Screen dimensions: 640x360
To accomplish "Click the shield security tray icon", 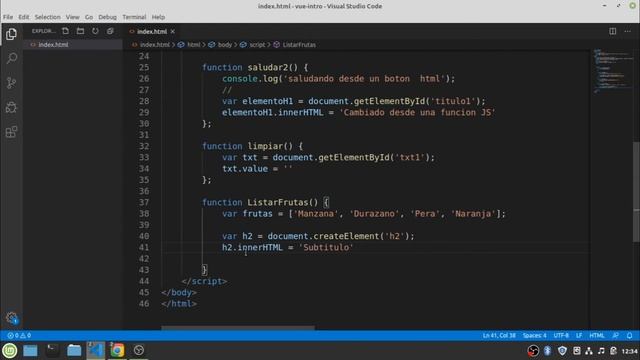I will (x=562, y=351).
